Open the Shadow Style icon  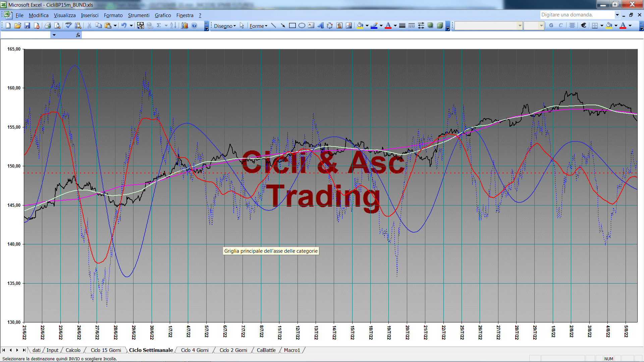click(430, 25)
